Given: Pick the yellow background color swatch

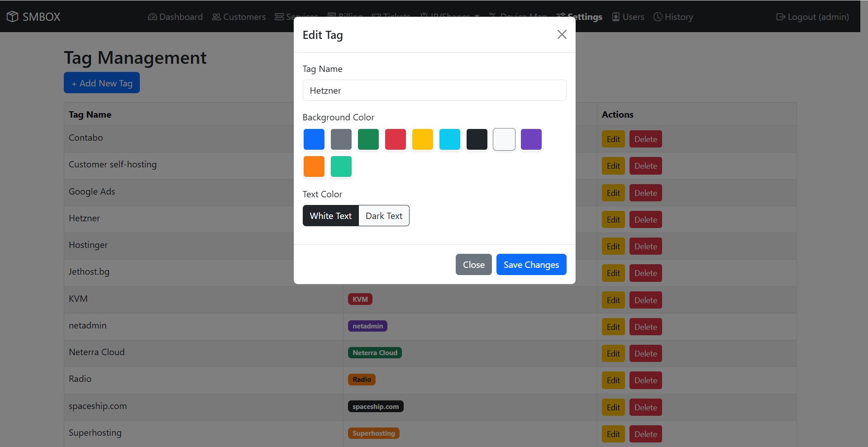Looking at the screenshot, I should pyautogui.click(x=423, y=139).
